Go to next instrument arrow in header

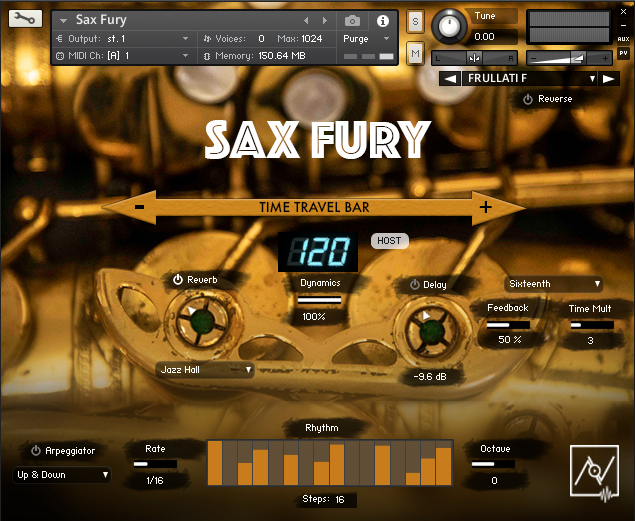324,20
